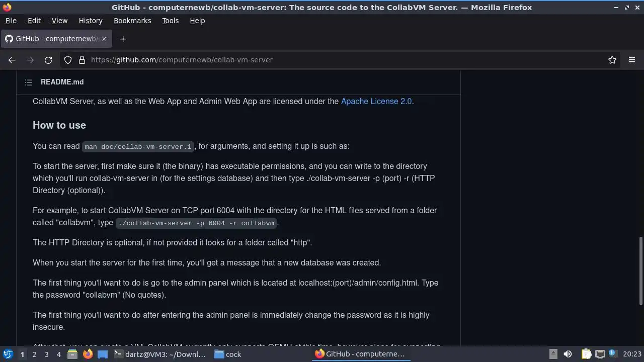Close the GitHub browser tab
The image size is (644, 362).
(104, 39)
